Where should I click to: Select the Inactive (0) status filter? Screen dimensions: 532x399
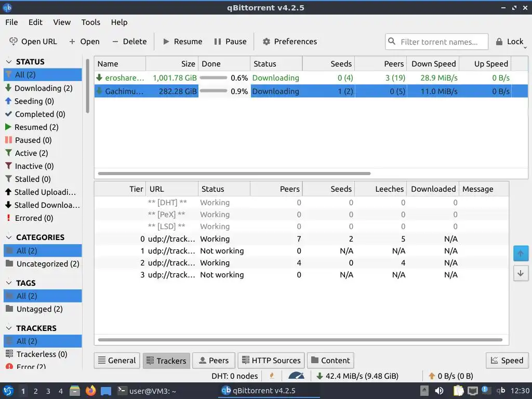point(43,166)
